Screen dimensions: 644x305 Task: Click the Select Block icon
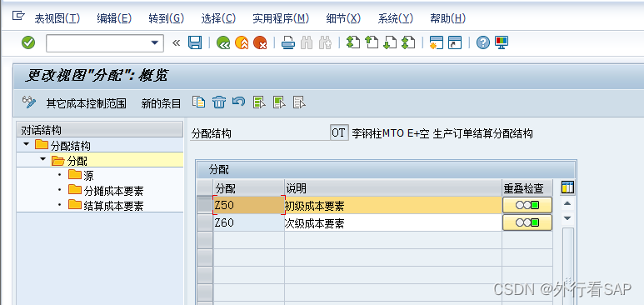pyautogui.click(x=279, y=102)
